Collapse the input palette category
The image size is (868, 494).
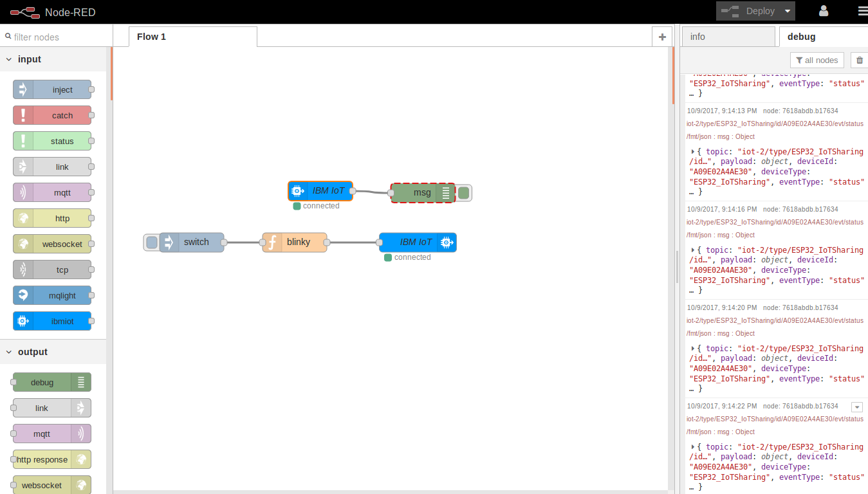click(9, 59)
